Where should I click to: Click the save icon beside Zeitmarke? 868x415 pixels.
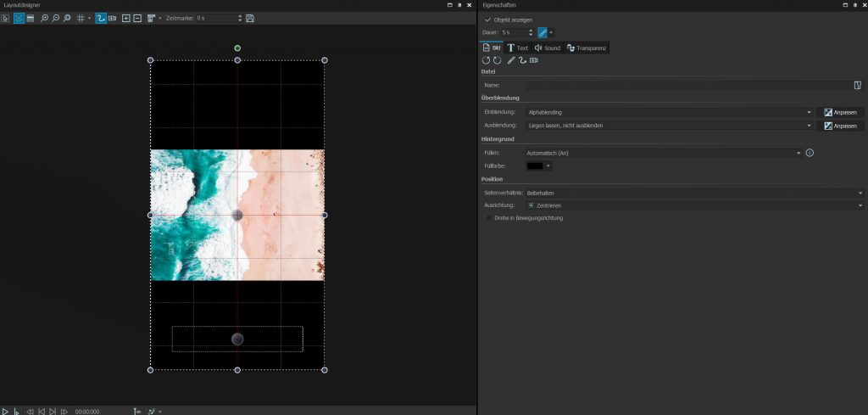[250, 18]
